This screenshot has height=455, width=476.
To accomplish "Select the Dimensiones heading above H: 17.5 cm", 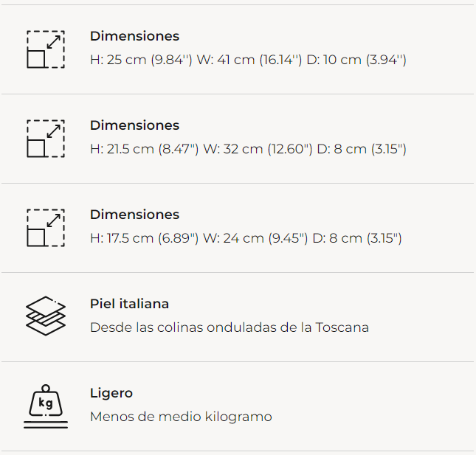I will click(x=134, y=215).
